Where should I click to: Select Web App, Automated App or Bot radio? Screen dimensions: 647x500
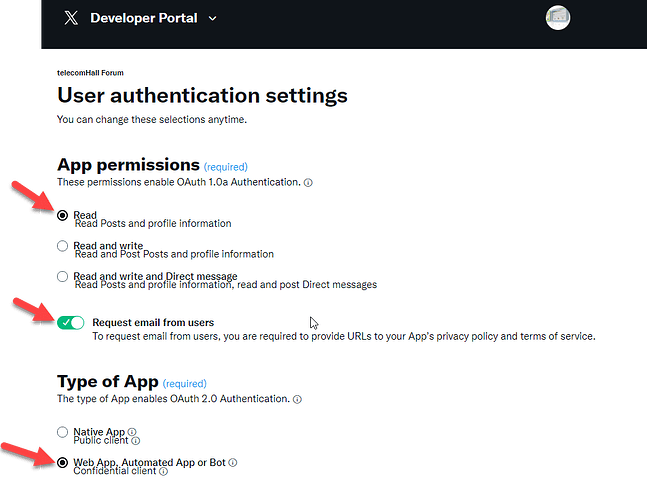[x=62, y=463]
